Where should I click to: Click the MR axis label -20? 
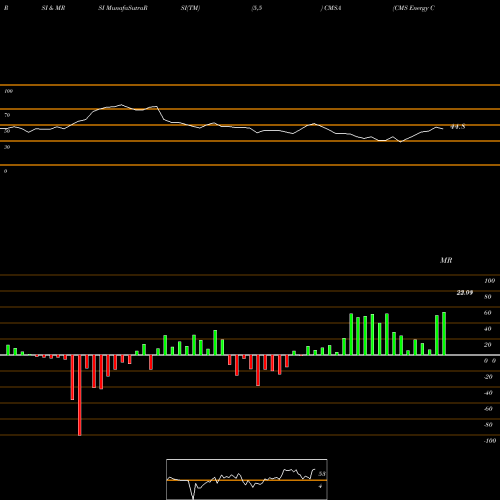tap(488, 377)
